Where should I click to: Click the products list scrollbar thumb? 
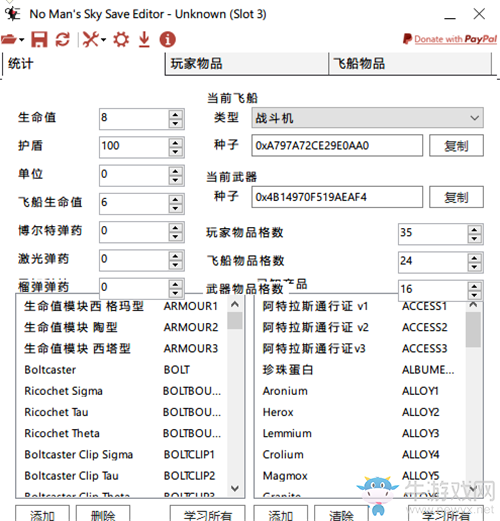(x=473, y=329)
